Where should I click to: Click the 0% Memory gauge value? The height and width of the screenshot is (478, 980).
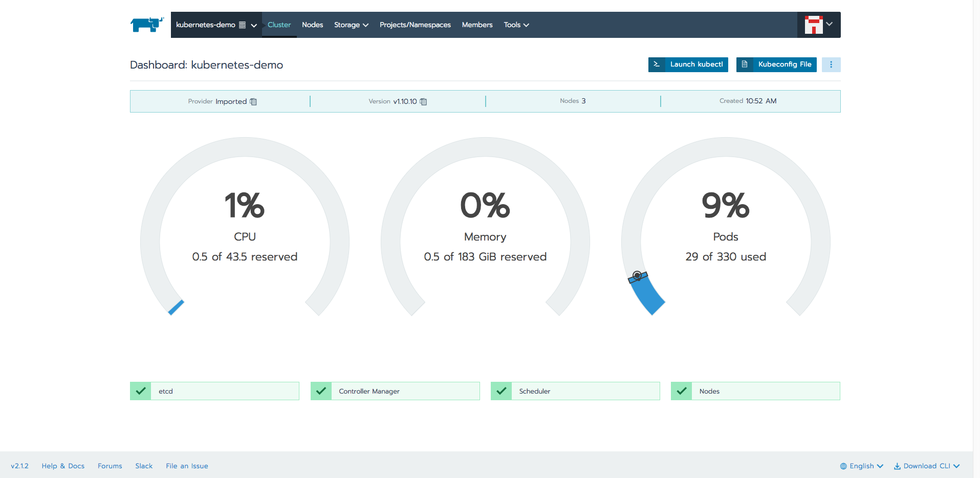[485, 205]
